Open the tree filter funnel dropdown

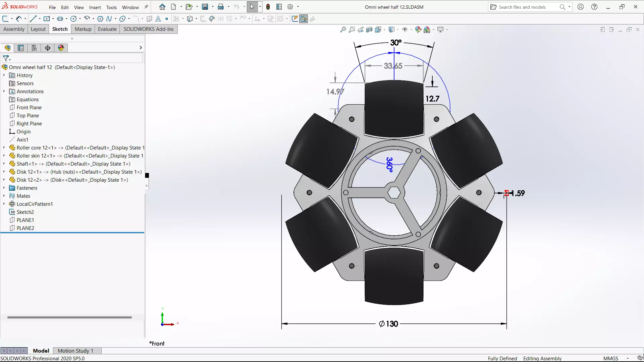pos(7,58)
